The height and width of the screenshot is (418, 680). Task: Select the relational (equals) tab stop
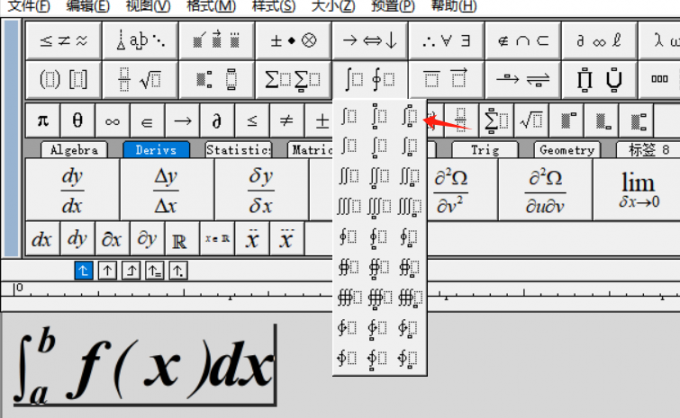pos(154,271)
